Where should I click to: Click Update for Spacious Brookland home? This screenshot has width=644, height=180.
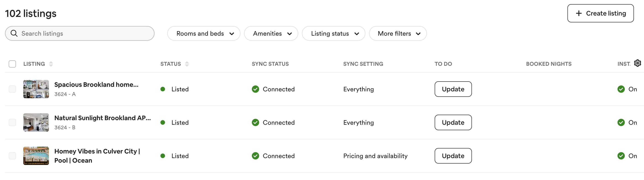[453, 89]
